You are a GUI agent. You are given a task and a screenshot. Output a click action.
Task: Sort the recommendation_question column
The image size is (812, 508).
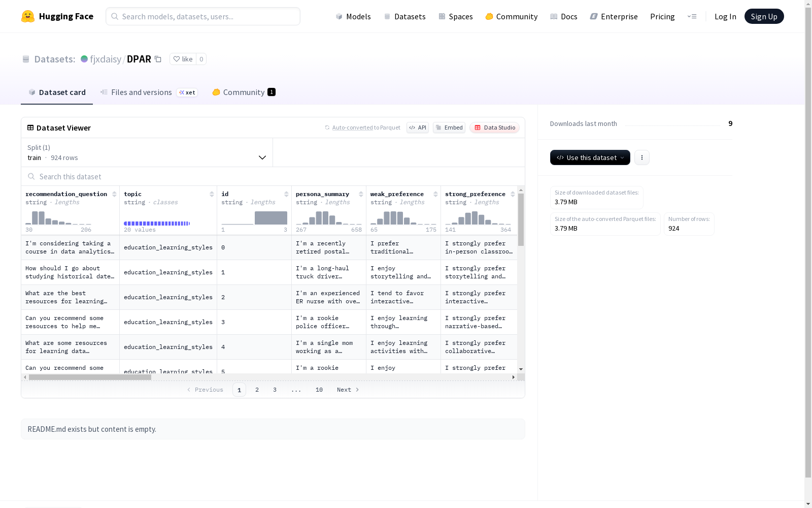[114, 194]
